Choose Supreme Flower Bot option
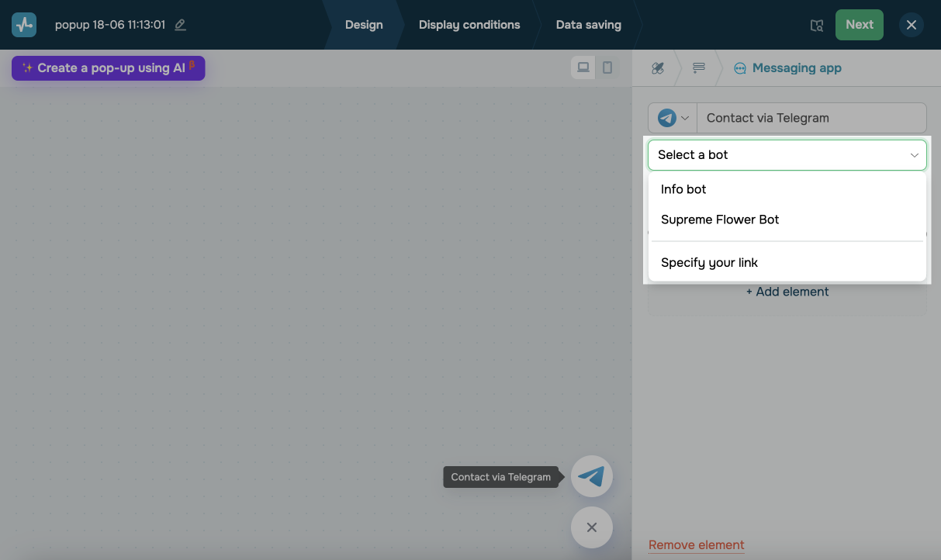Viewport: 941px width, 560px height. click(x=787, y=220)
